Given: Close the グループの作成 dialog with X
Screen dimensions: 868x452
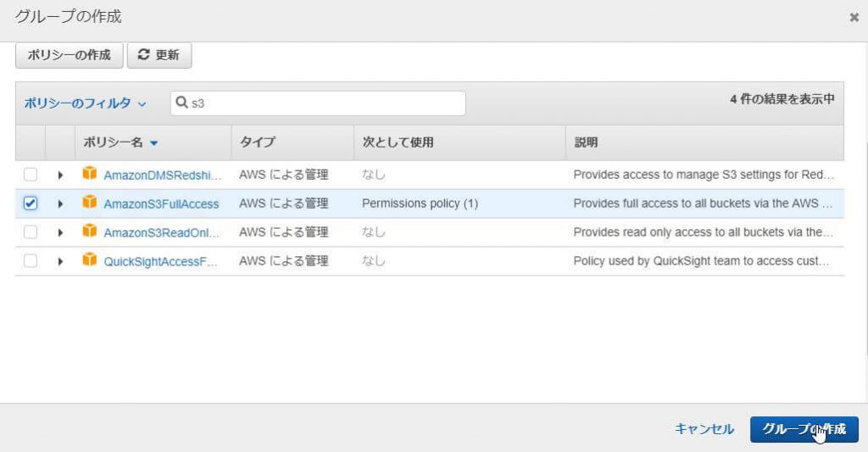Looking at the screenshot, I should tap(854, 17).
